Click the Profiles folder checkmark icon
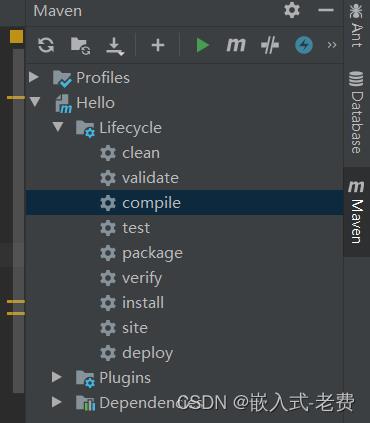The height and width of the screenshot is (423, 370). coord(62,79)
